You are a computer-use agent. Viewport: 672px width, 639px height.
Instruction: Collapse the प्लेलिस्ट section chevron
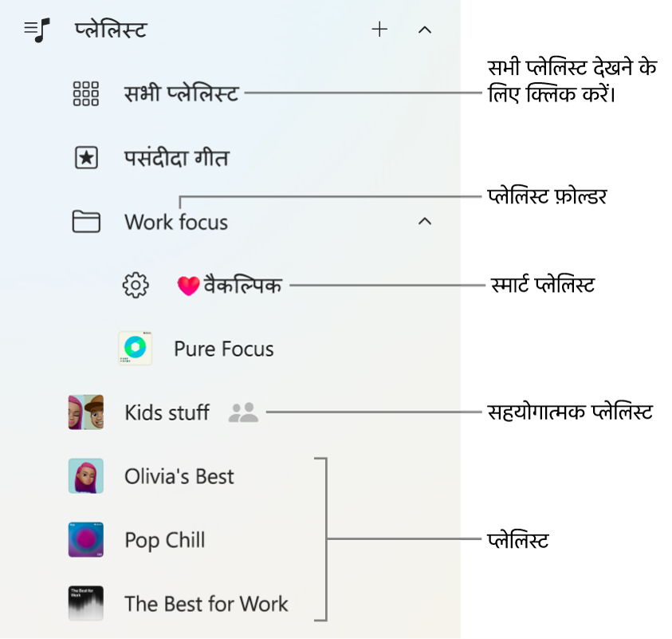click(425, 30)
